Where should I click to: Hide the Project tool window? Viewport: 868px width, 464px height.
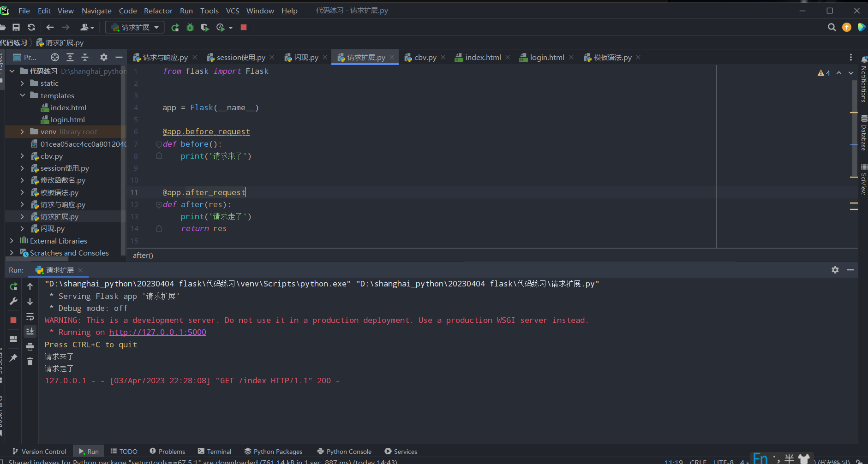119,57
